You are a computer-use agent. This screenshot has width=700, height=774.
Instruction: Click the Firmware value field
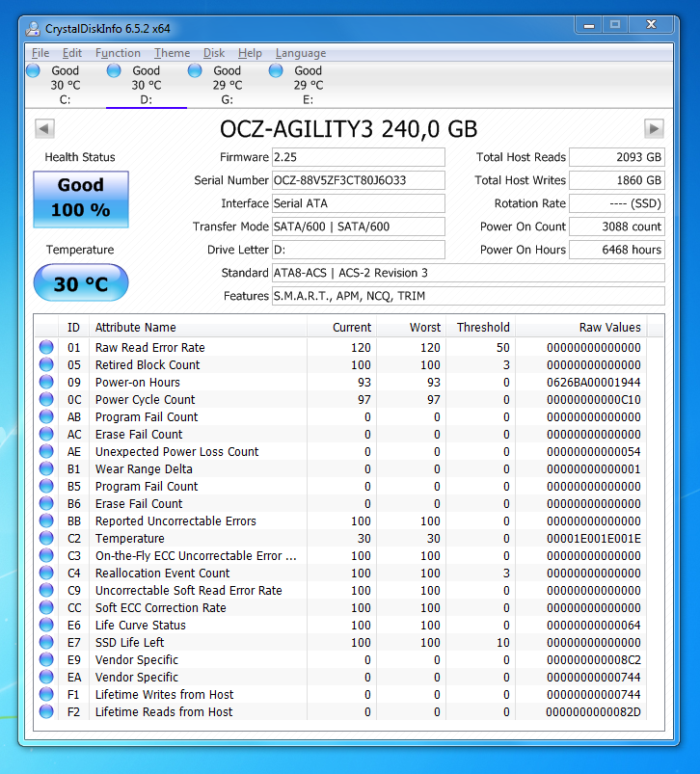[358, 157]
